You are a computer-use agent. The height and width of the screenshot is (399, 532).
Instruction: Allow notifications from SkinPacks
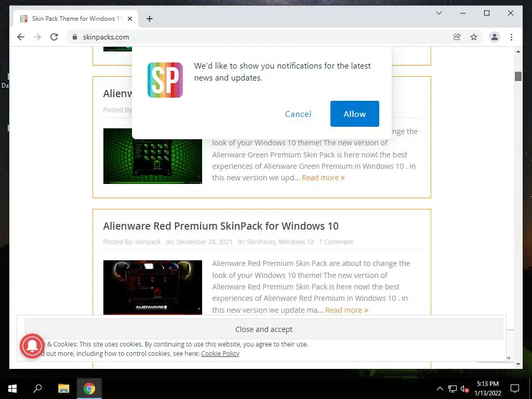(x=354, y=114)
